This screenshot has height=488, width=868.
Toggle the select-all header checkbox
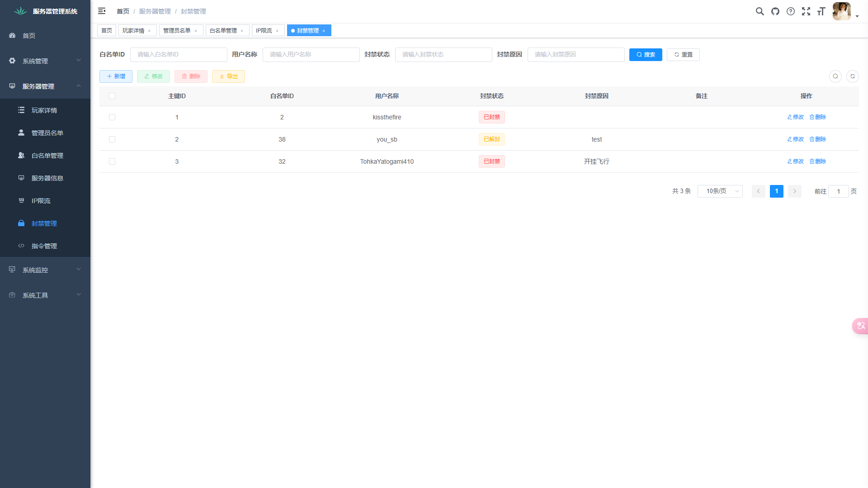[x=112, y=96]
